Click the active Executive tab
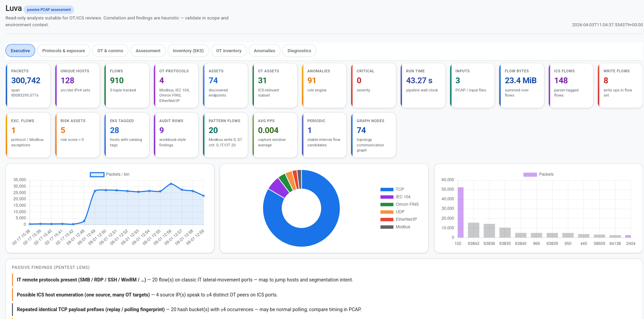644x319 pixels. (20, 50)
